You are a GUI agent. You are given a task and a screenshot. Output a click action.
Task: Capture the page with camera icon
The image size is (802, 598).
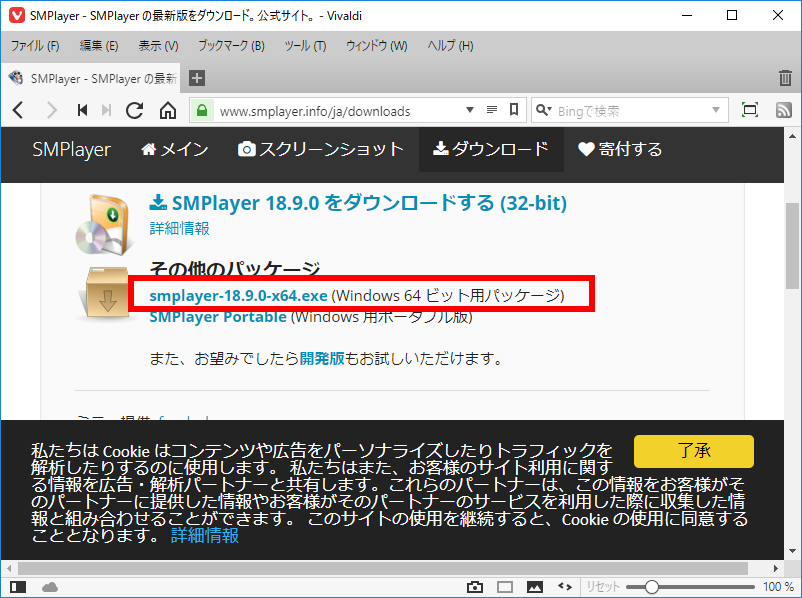475,587
